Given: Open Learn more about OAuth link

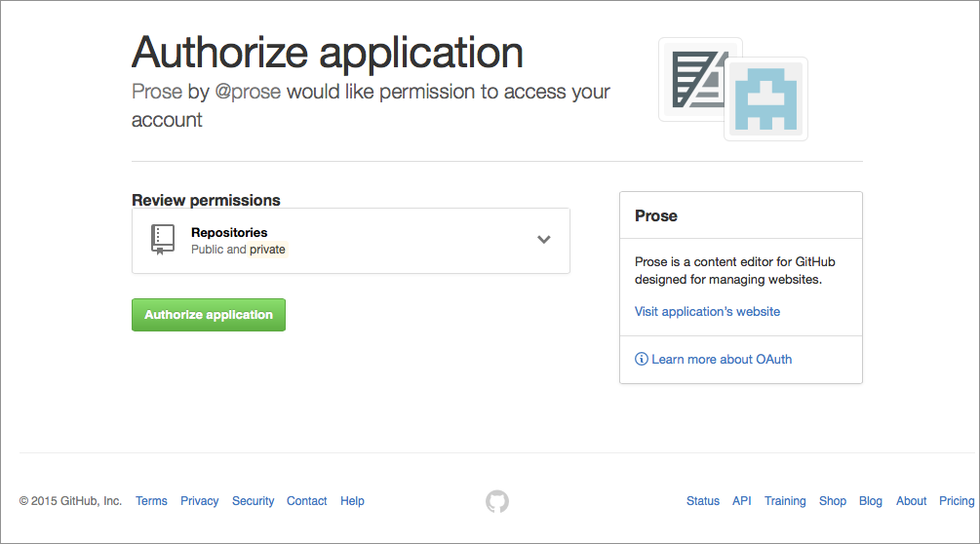Looking at the screenshot, I should click(722, 360).
